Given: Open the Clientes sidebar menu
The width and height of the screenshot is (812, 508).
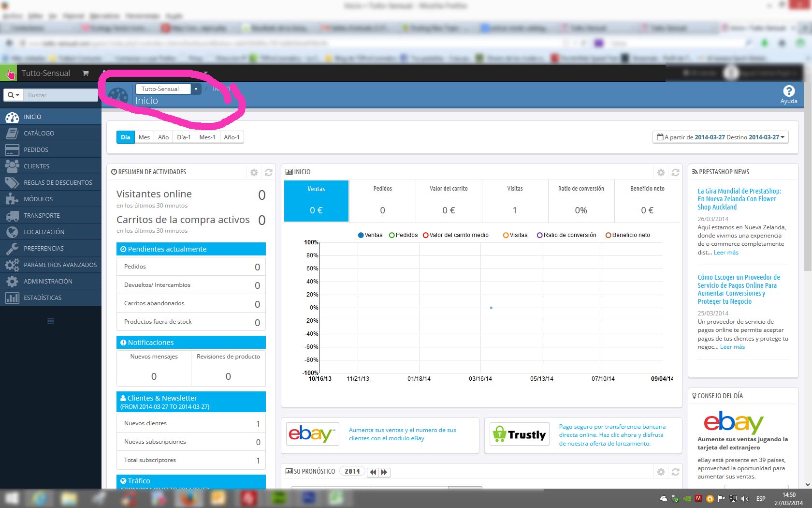Looking at the screenshot, I should coord(51,166).
